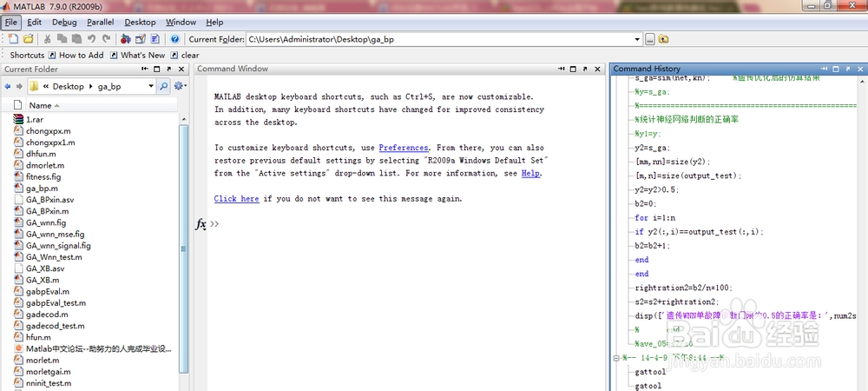
Task: Cut selection with the scissors icon
Action: click(48, 39)
